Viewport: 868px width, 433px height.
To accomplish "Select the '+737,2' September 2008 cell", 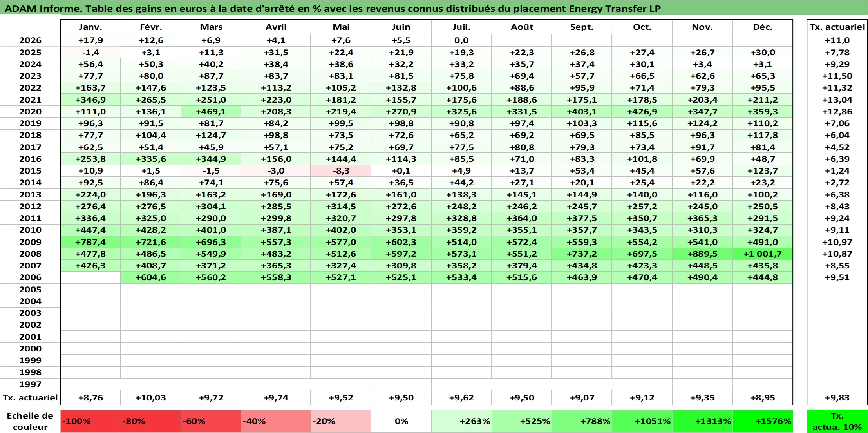I will coord(582,254).
